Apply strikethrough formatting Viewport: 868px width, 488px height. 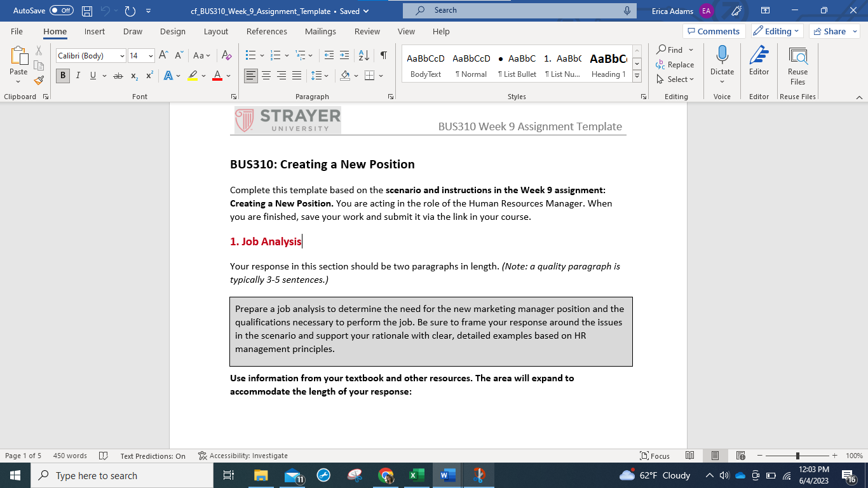[x=118, y=76]
